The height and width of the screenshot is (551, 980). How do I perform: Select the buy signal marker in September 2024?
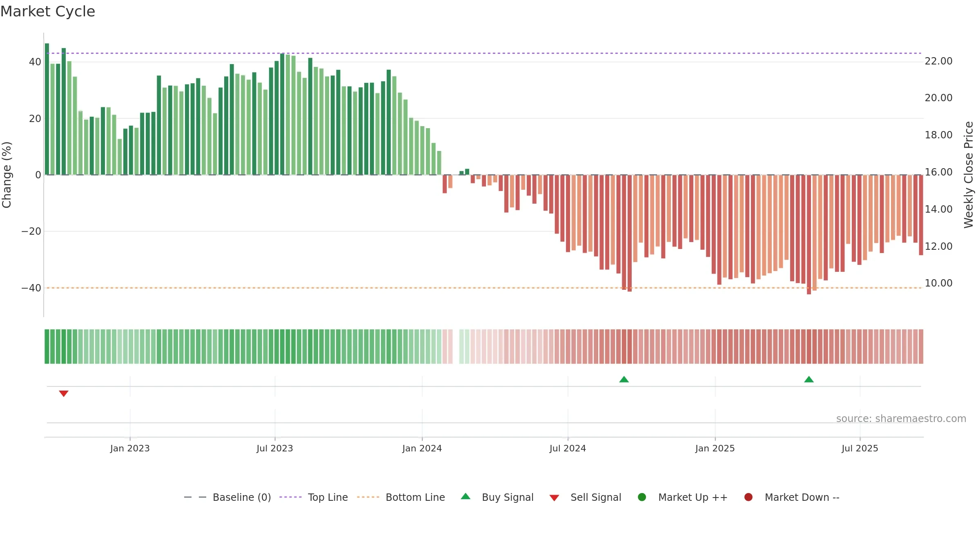coord(624,379)
